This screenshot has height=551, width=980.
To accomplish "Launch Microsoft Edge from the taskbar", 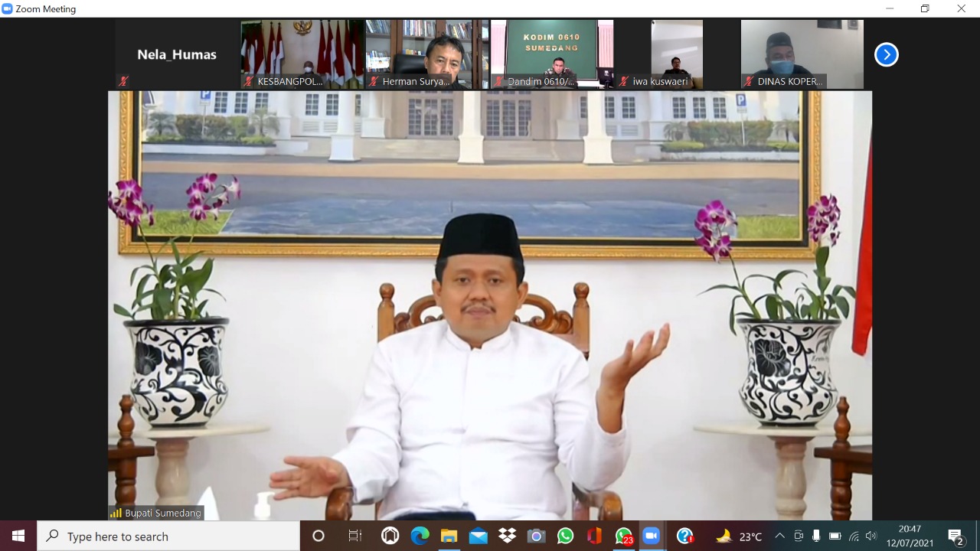I will [420, 536].
